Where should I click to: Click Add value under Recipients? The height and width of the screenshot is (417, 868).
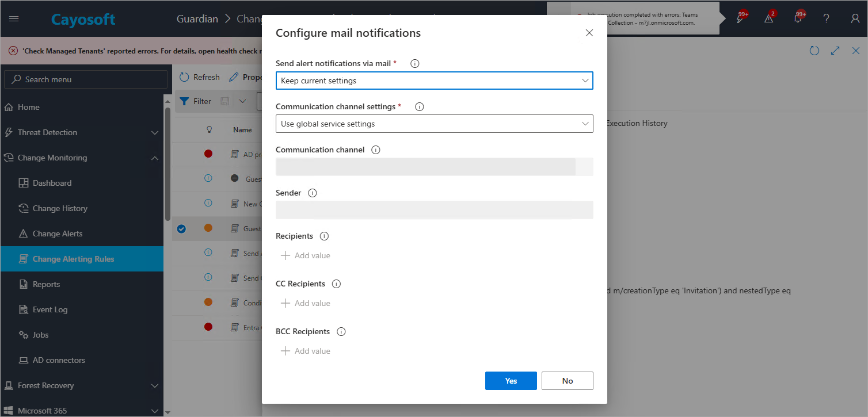pos(306,255)
